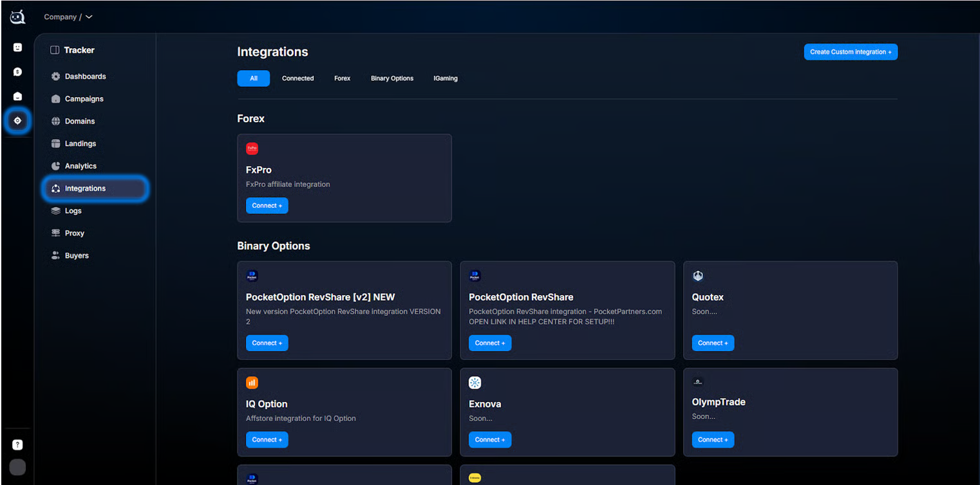This screenshot has width=980, height=485.
Task: Connect the IQ Option integration
Action: [267, 440]
